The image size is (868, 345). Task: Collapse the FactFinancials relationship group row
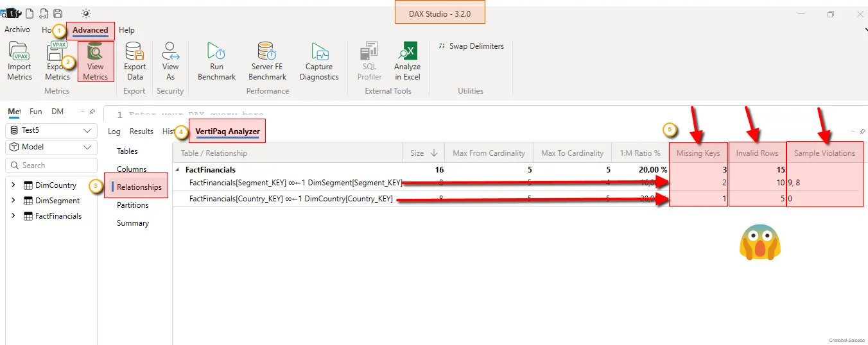point(178,171)
